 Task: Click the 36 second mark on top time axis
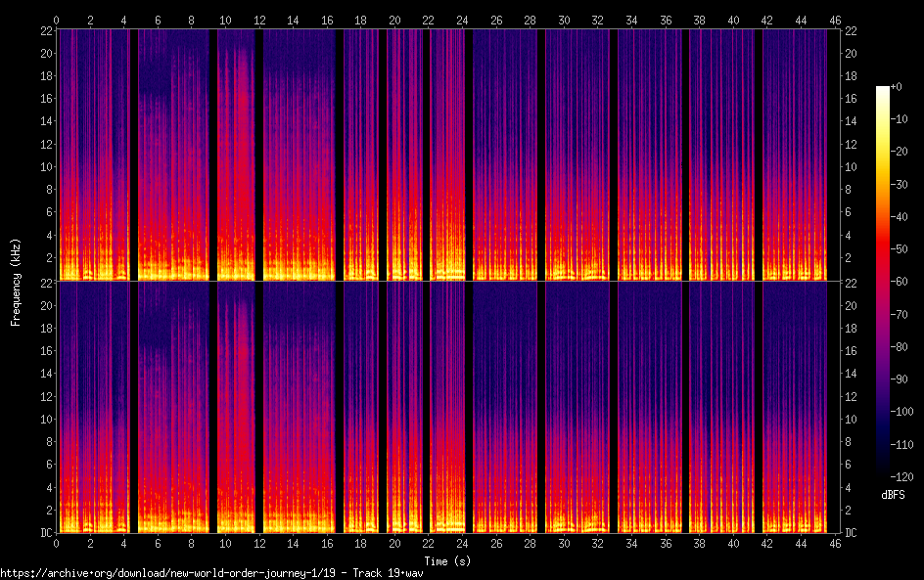(666, 20)
